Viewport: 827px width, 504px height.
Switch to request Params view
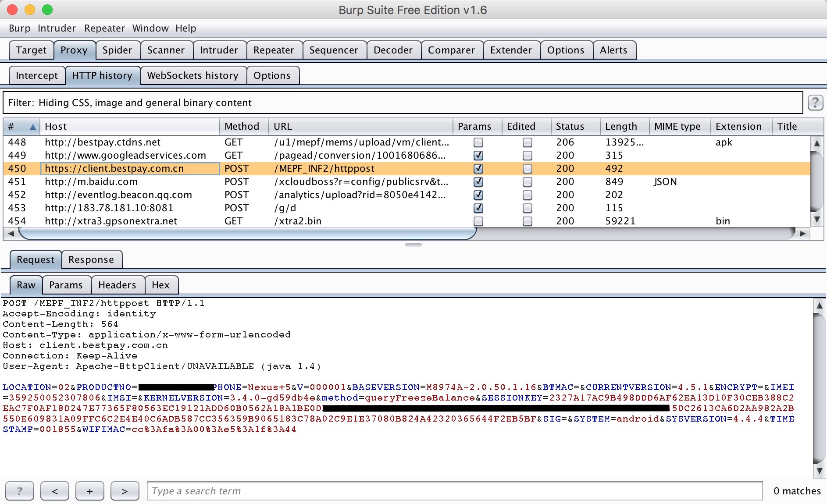tap(66, 285)
